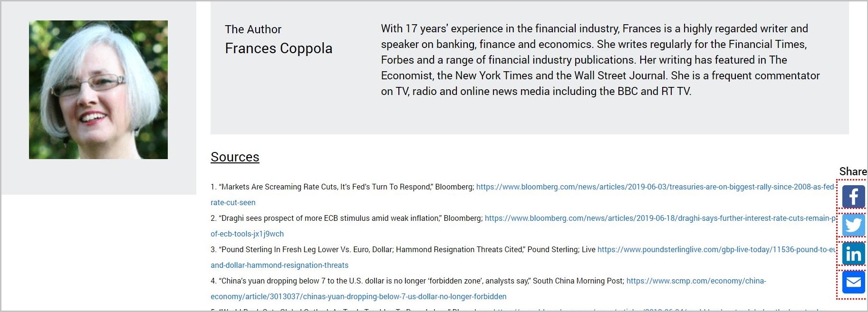Click 'The Author' label

[x=253, y=29]
